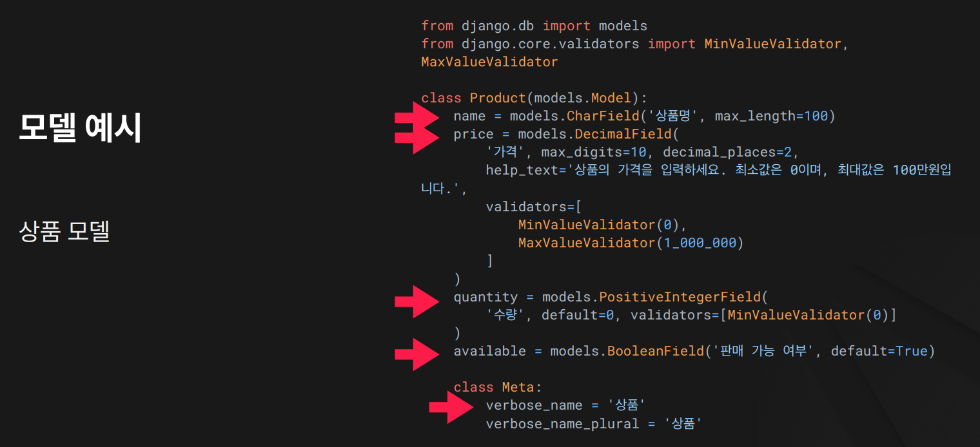Click verbose_name_plural line
Viewport: 980px width, 447px height.
coord(593,423)
